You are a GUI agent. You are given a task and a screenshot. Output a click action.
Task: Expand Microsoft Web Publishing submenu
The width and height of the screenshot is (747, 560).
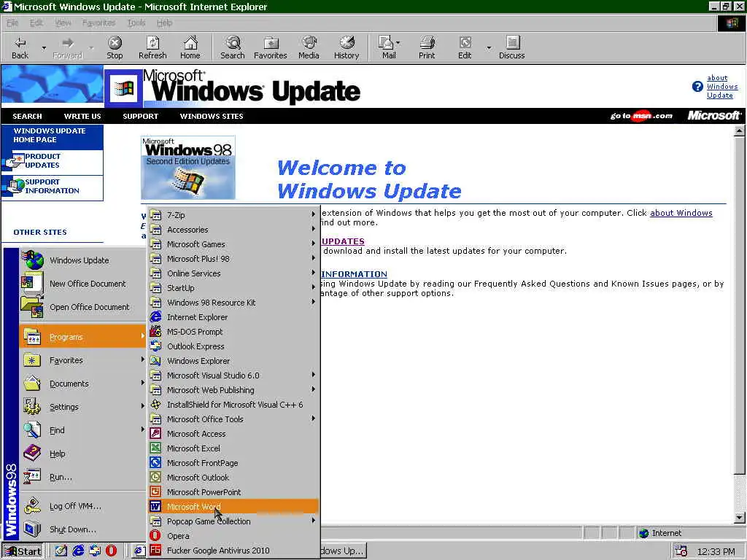tap(233, 390)
